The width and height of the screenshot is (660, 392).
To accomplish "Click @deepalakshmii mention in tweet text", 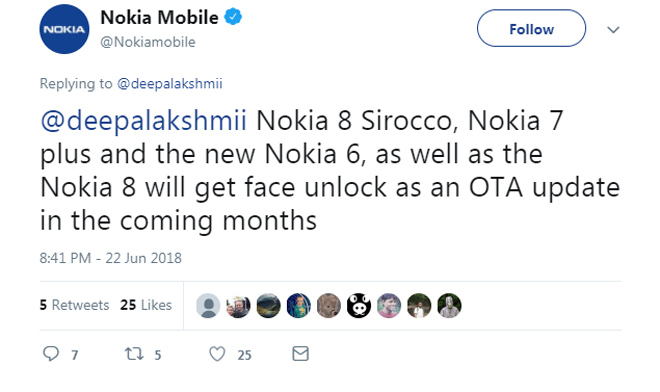I will (143, 121).
